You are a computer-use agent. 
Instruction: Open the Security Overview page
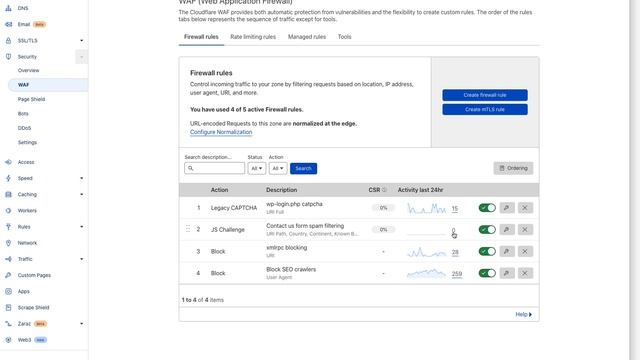(x=29, y=70)
